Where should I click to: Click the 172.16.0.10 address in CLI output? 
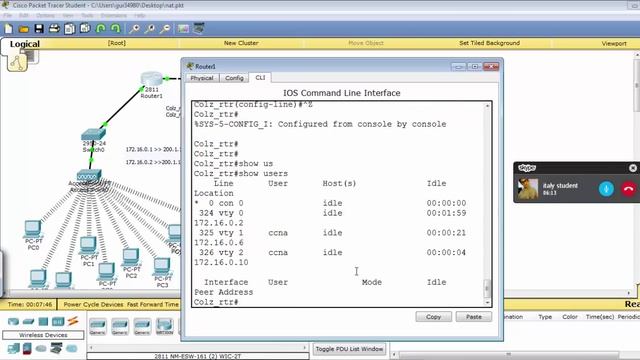click(221, 262)
